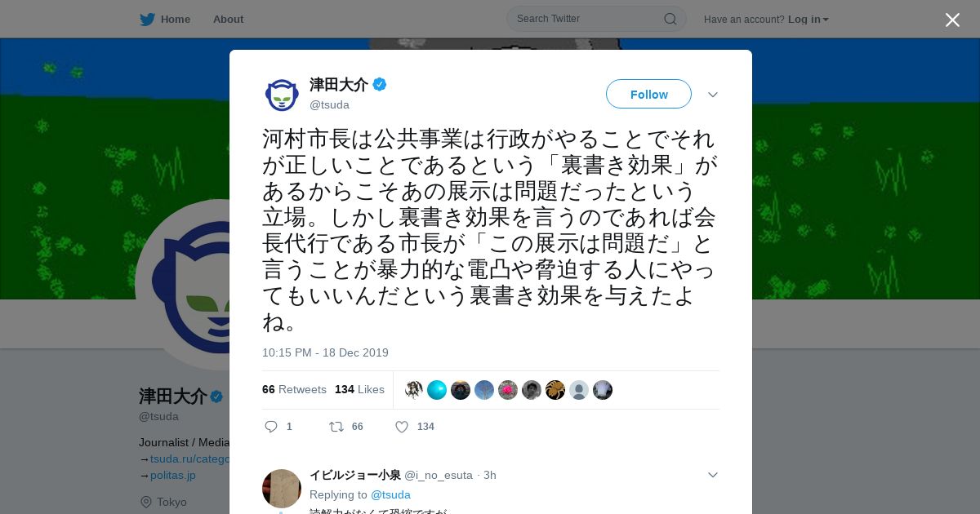This screenshot has height=514, width=980.
Task: Click the heart like icon
Action: (x=402, y=427)
